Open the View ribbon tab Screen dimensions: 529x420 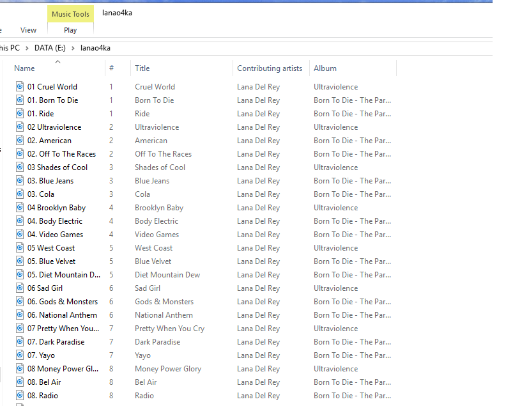click(28, 30)
